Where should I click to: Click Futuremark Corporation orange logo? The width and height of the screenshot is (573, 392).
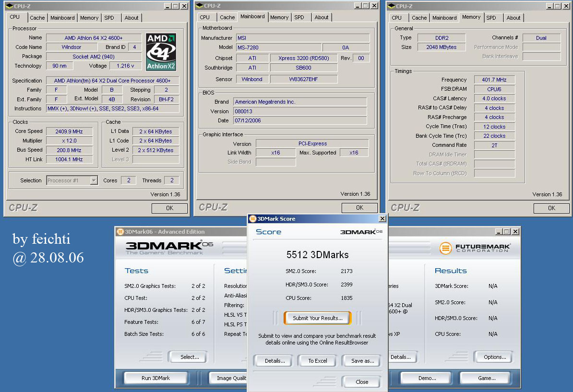pyautogui.click(x=445, y=248)
